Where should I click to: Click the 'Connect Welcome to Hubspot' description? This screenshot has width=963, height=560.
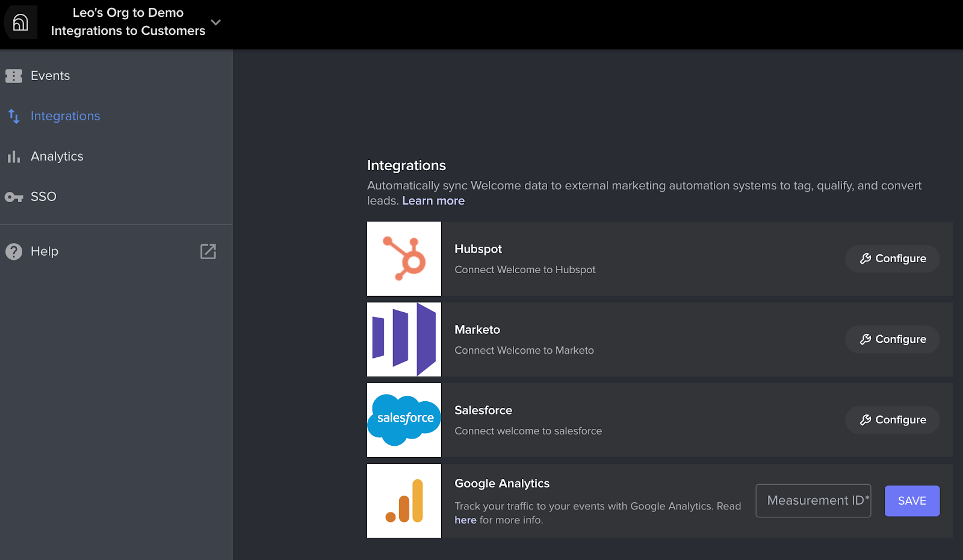525,269
